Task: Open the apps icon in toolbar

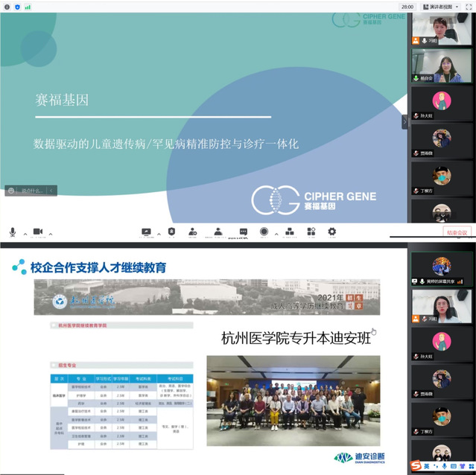Action: [x=311, y=232]
